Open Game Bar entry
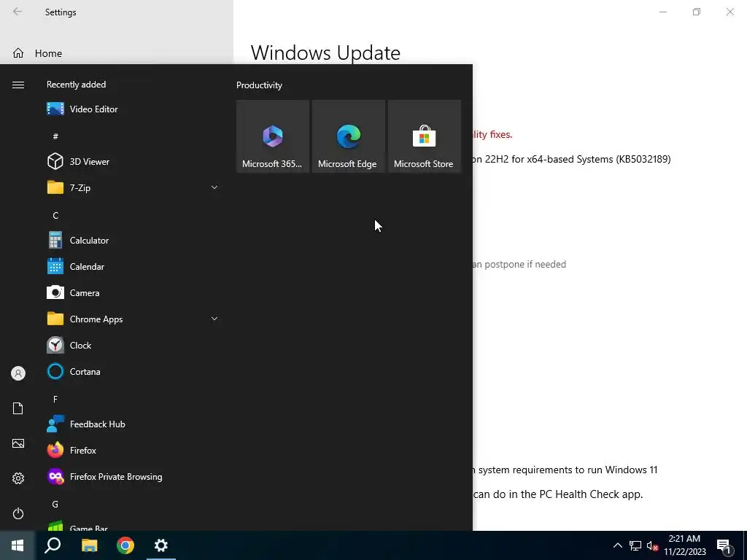Image resolution: width=747 pixels, height=560 pixels. pos(133,525)
